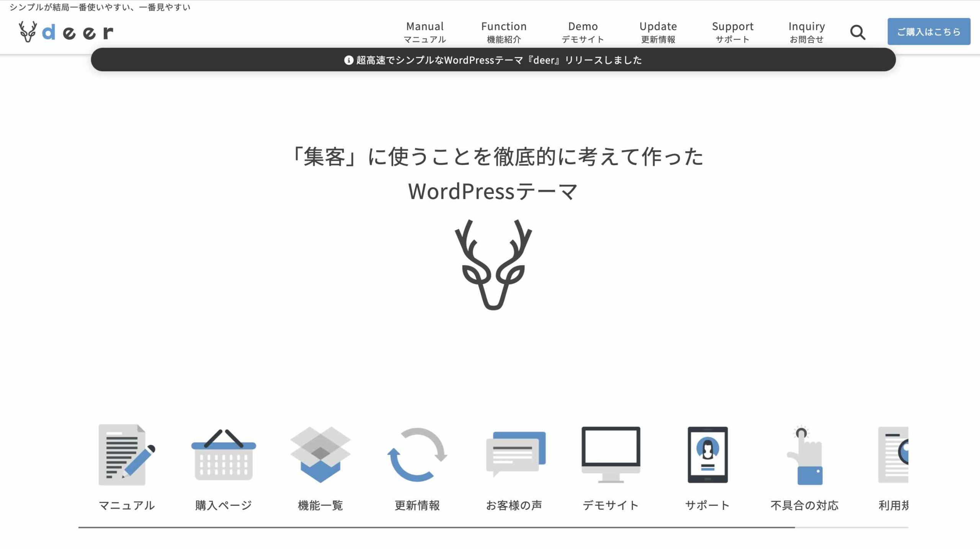Viewport: 980px width, 549px height.
Task: Click the large deer antler hero image
Action: tap(493, 264)
